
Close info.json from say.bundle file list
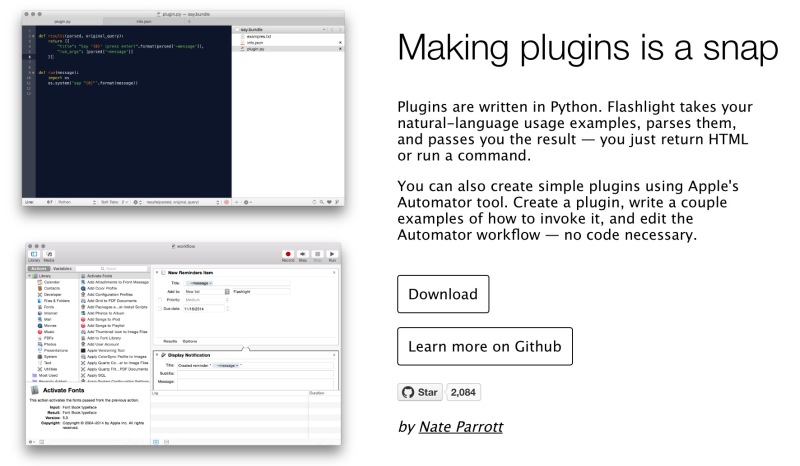pyautogui.click(x=340, y=43)
